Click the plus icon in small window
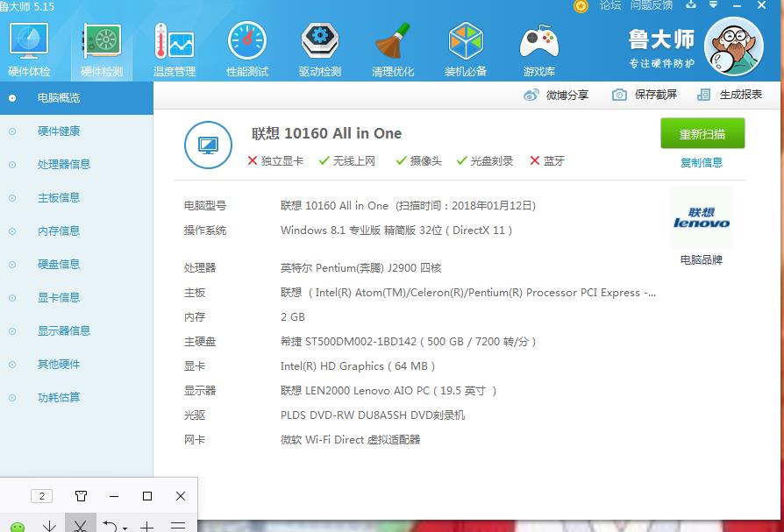Viewport: 784px width, 532px height. pyautogui.click(x=147, y=527)
